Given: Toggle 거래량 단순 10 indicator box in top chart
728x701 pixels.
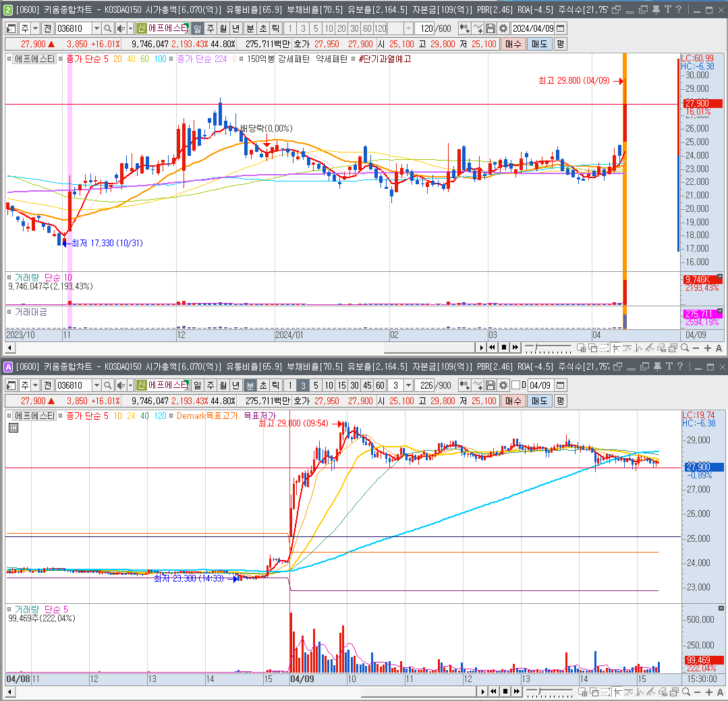Looking at the screenshot, I should tap(9, 277).
